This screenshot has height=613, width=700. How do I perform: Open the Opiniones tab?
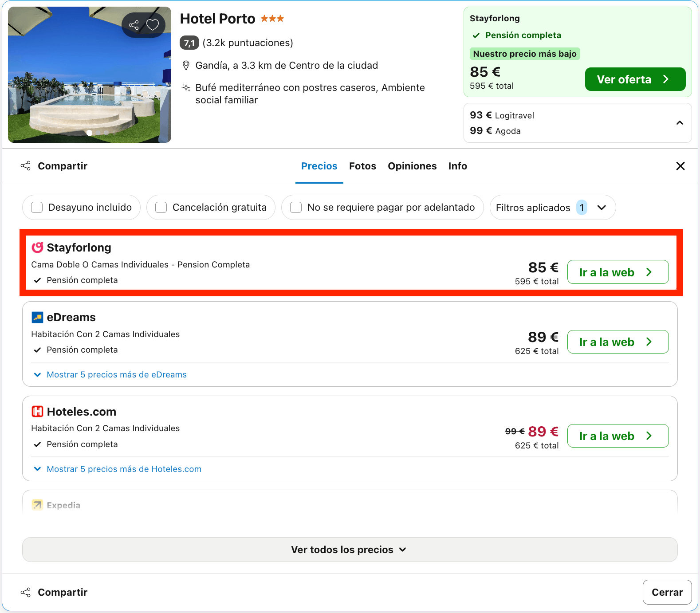[412, 166]
